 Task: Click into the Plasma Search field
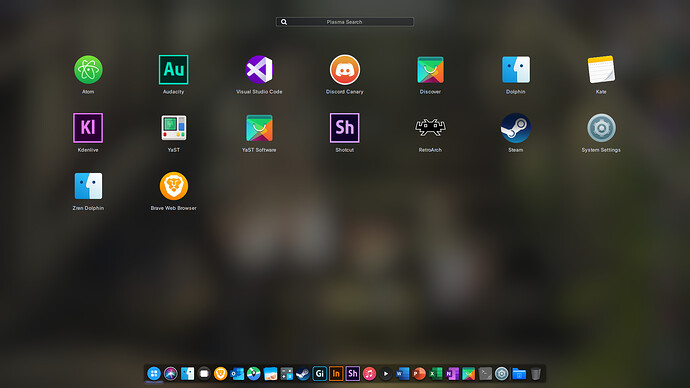click(345, 22)
